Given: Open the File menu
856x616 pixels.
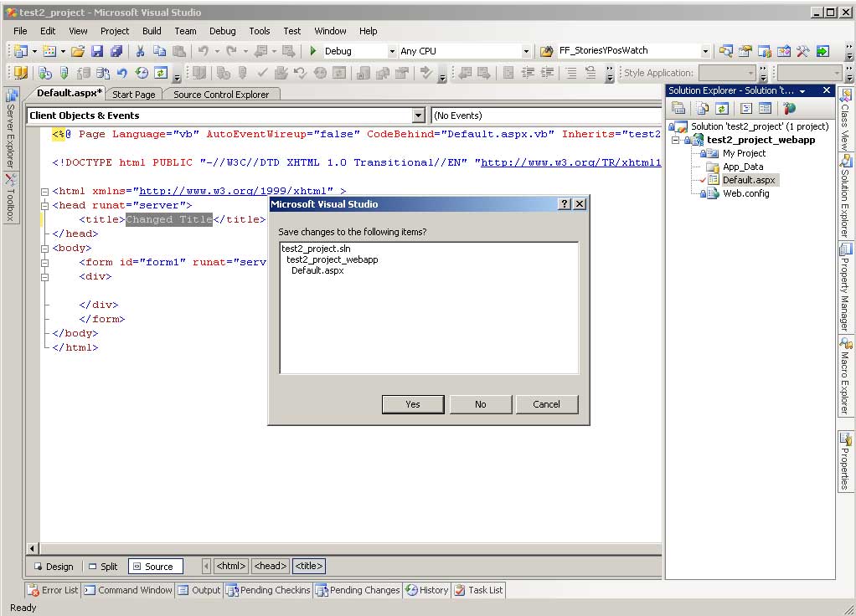Looking at the screenshot, I should 20,31.
